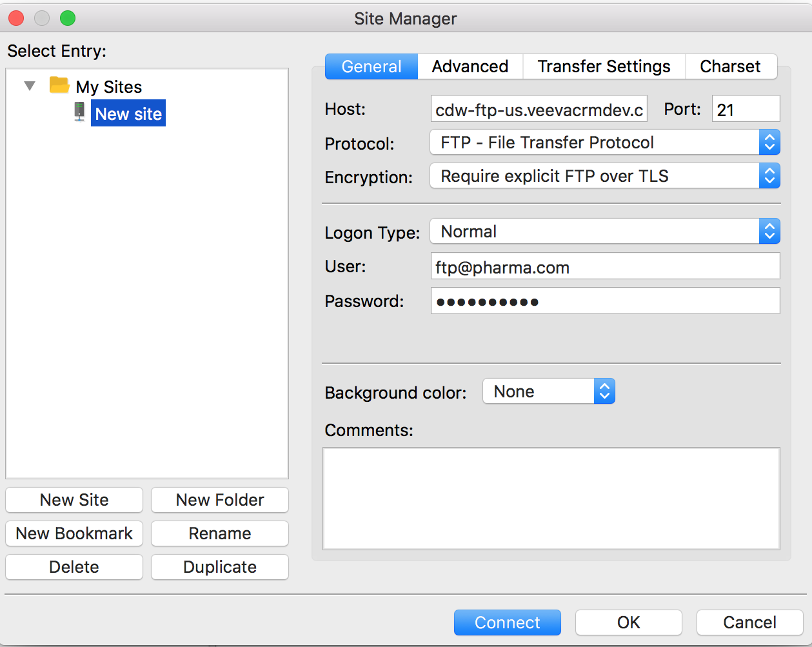Open the Encryption dropdown

pos(604,176)
